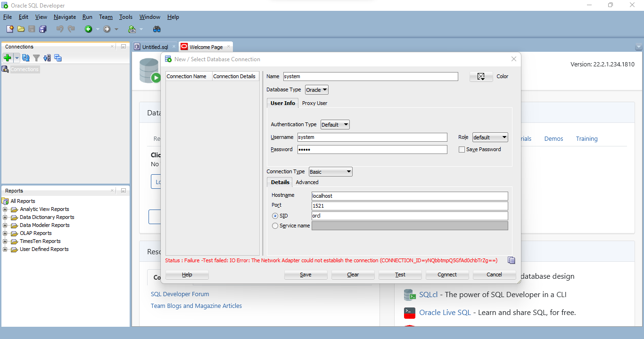This screenshot has width=644, height=339.
Task: Open the New Connection dropdown arrow
Action: (x=17, y=58)
